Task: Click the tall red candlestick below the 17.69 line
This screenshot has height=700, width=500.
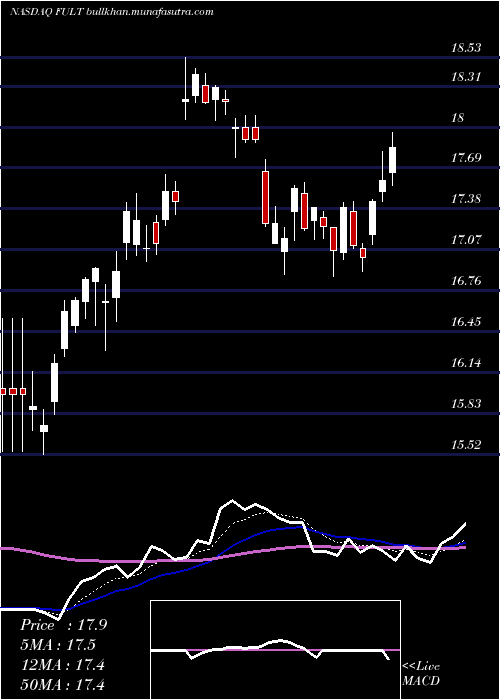Action: [266, 197]
